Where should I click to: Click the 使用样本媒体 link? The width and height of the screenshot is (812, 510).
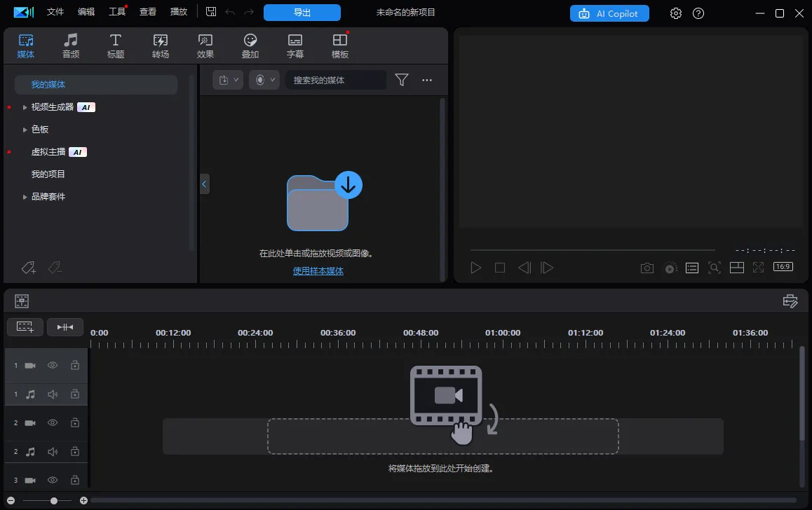318,271
